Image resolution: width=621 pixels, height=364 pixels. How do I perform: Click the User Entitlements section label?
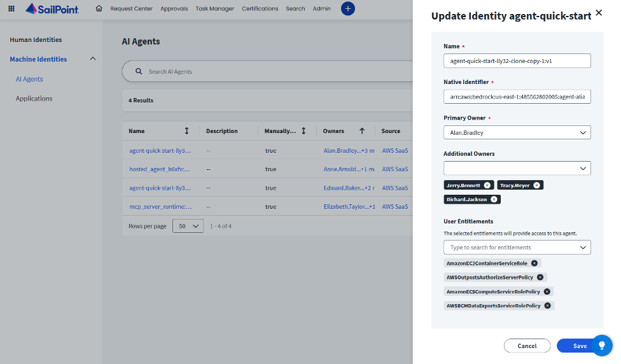[468, 221]
